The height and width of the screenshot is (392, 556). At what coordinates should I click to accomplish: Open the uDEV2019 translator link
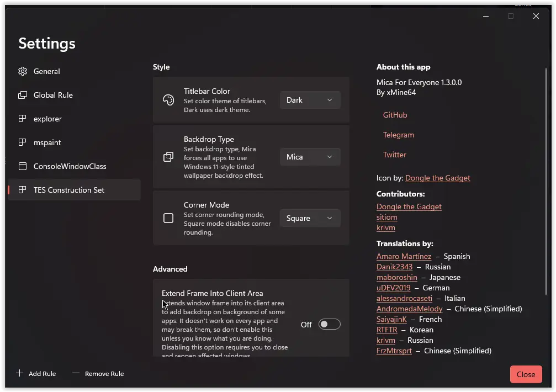click(x=393, y=288)
